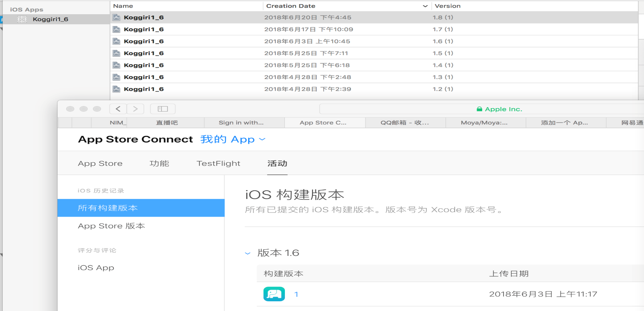Switch to the App Store tab

tap(100, 163)
